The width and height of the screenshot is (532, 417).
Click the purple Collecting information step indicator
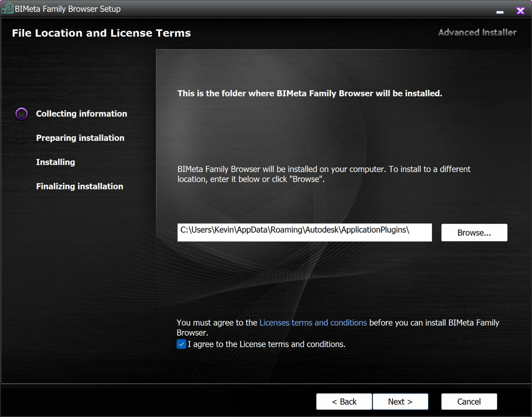22,113
